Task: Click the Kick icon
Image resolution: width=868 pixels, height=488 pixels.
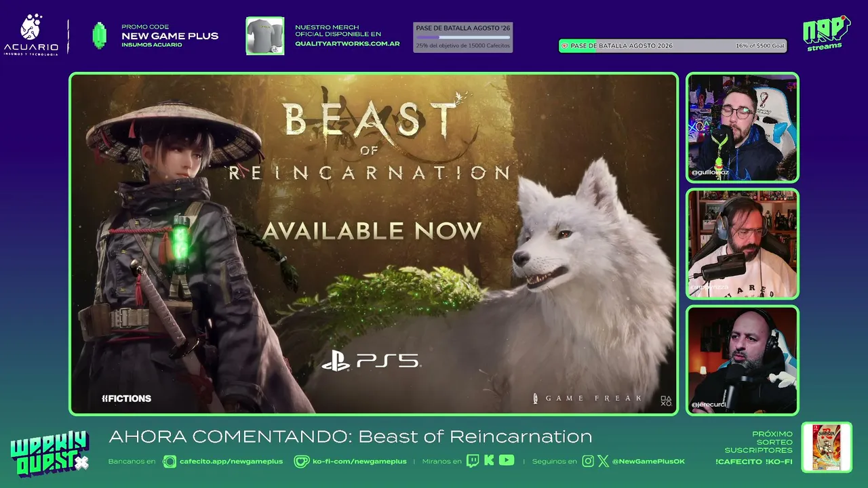Action: [x=489, y=461]
